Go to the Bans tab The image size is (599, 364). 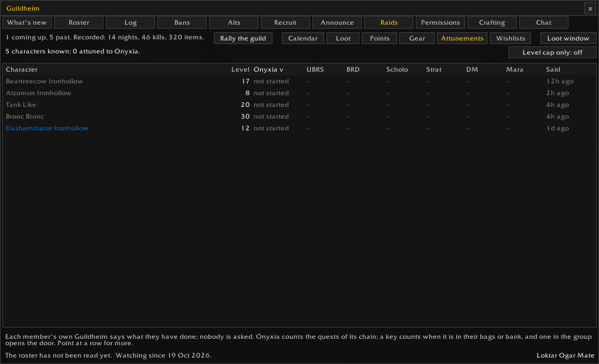[x=182, y=22]
